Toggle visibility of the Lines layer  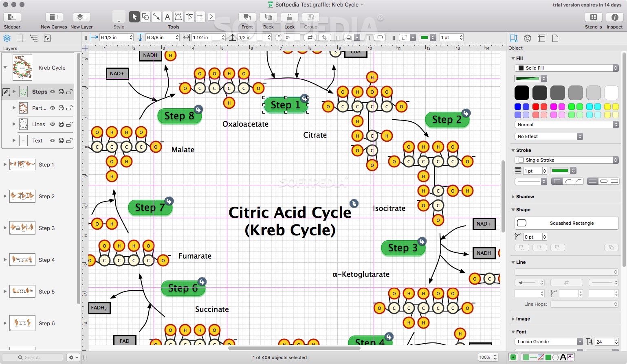pos(53,124)
